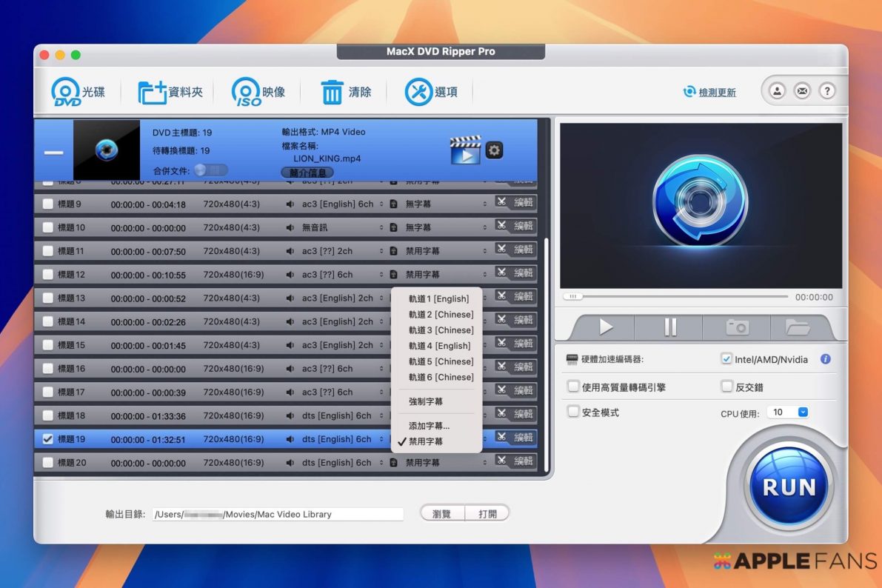Screen dimensions: 882x588
Task: Toggle the merge files switch
Action: (x=211, y=170)
